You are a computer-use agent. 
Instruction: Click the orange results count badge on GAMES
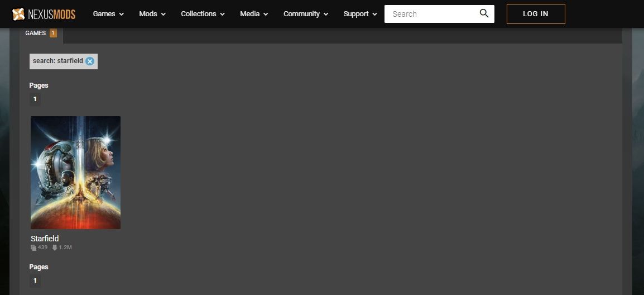click(53, 34)
